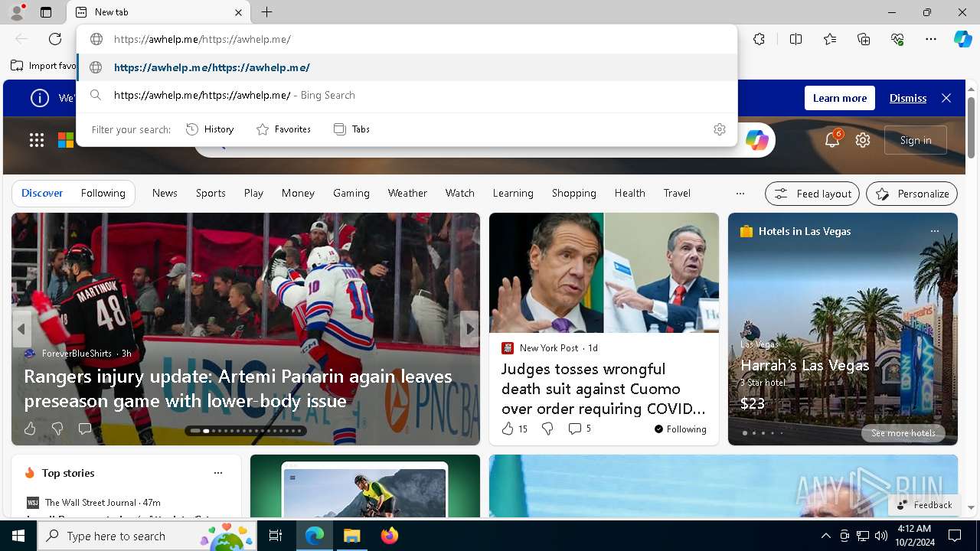This screenshot has height=551, width=980.
Task: Open the Health category
Action: click(x=629, y=193)
